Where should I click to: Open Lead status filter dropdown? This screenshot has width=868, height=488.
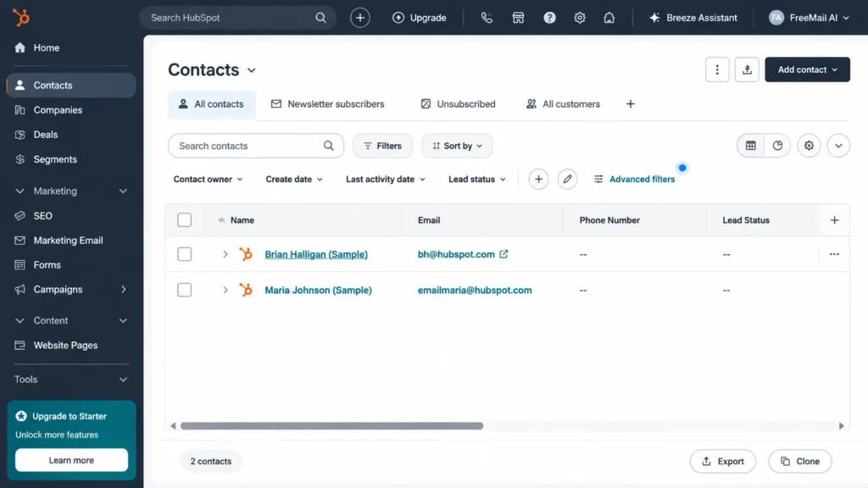(477, 180)
